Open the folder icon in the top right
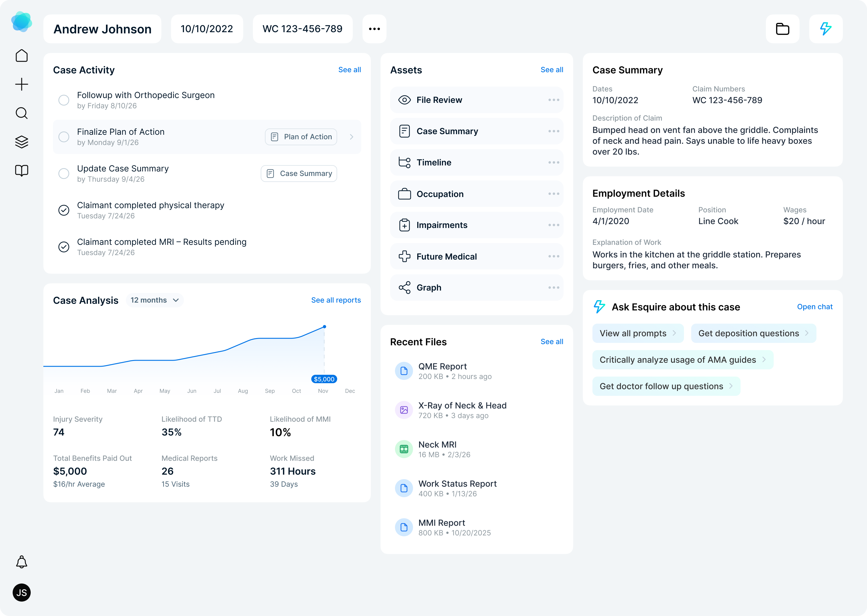This screenshot has height=616, width=867. tap(782, 29)
